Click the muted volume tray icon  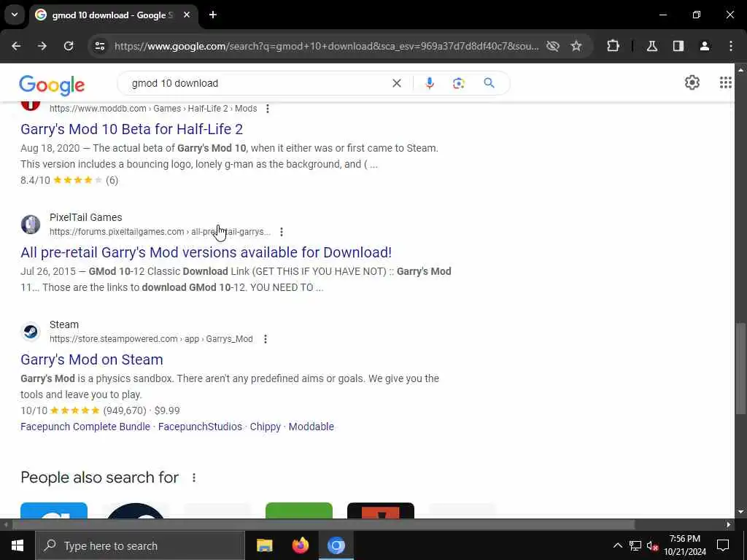653,545
